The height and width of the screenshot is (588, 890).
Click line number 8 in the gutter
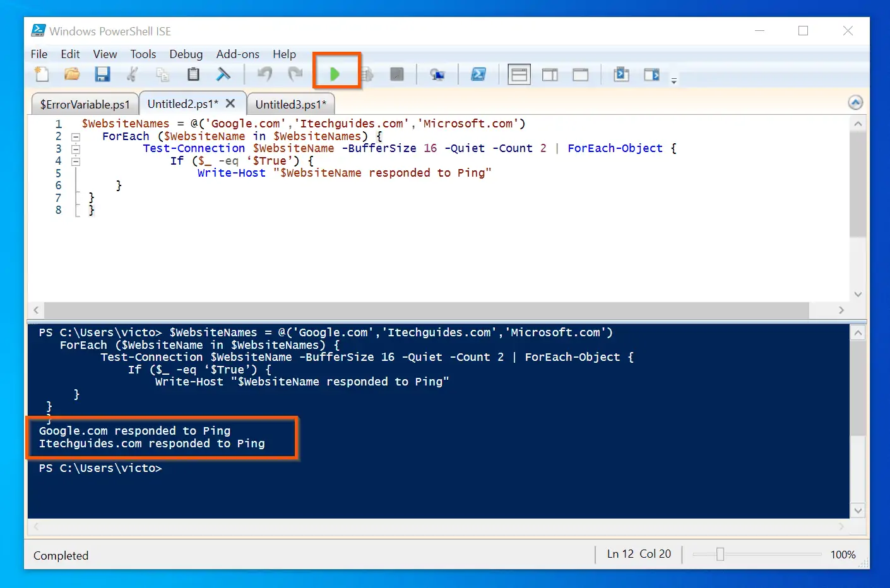click(x=59, y=210)
